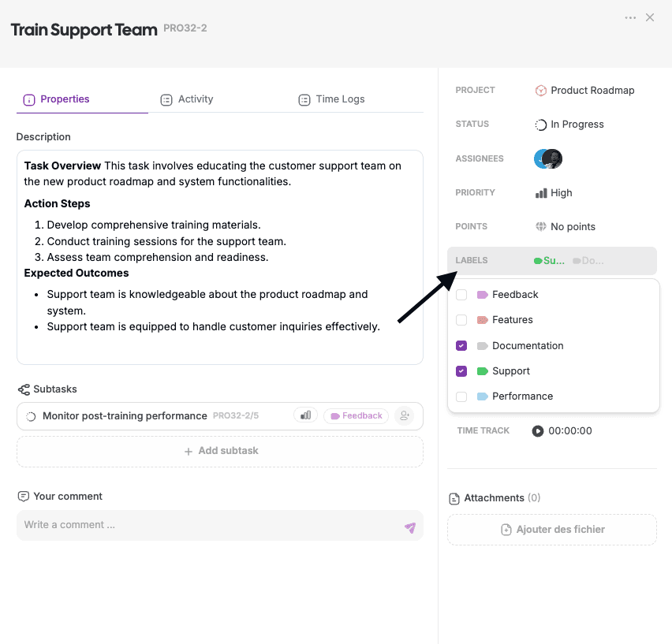Click the grey Do... label chip

[588, 261]
